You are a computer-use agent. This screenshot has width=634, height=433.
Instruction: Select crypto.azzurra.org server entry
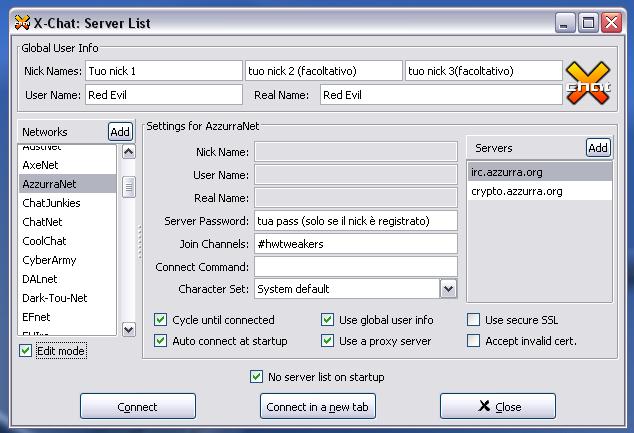point(516,191)
